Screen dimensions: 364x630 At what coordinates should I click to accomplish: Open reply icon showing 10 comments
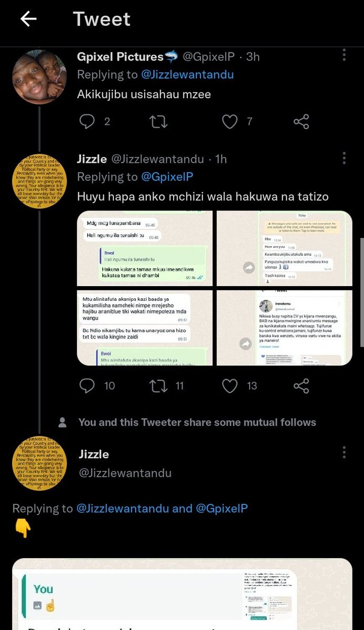tap(86, 386)
